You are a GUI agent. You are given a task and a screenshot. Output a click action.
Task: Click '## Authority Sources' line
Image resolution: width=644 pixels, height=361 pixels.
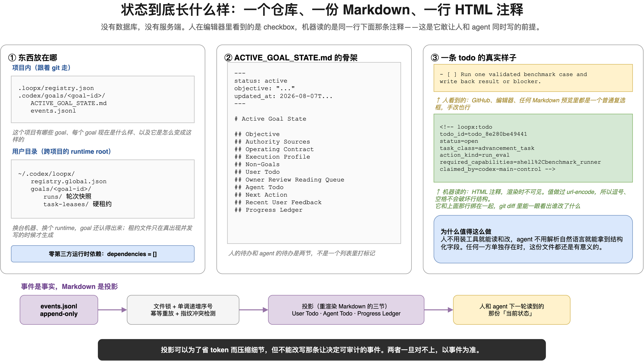click(272, 142)
